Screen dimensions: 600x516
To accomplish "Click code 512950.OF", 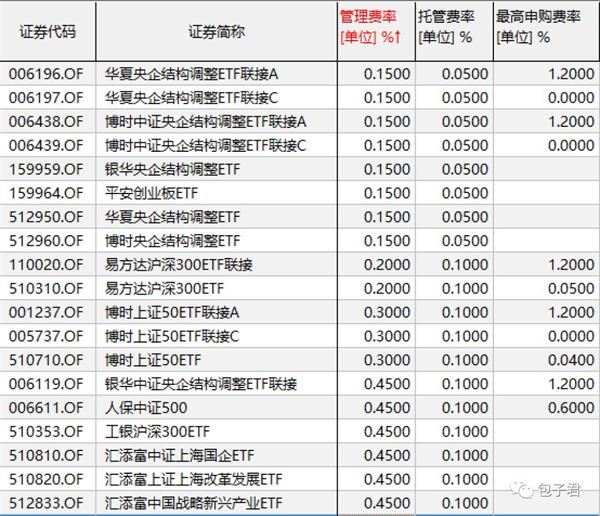I will (x=46, y=217).
